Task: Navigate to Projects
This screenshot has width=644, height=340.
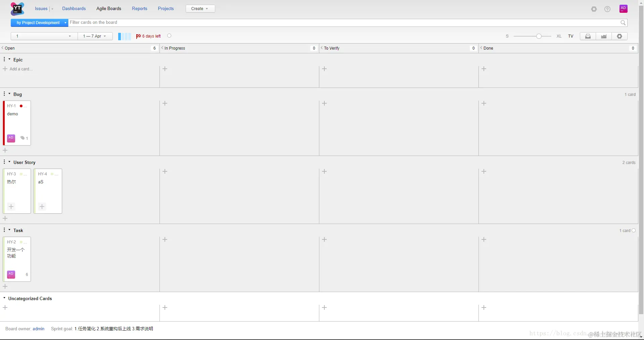Action: (166, 9)
